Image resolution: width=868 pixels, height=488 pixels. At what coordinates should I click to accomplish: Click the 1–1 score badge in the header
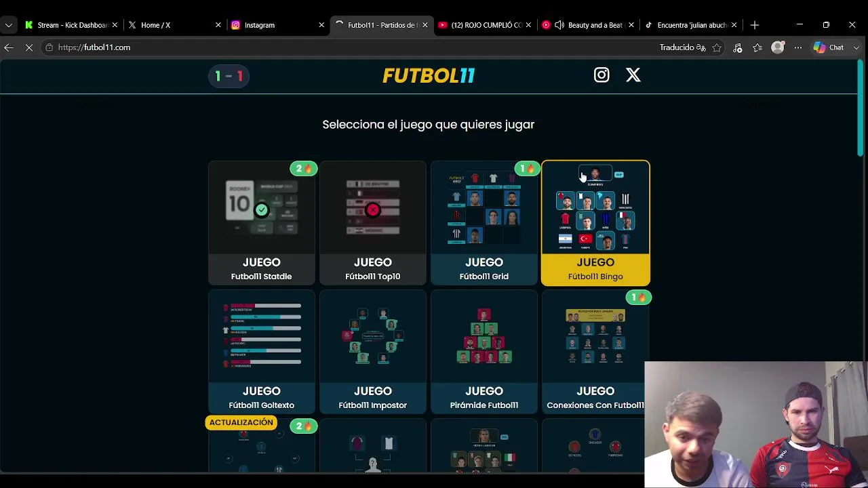pos(229,76)
